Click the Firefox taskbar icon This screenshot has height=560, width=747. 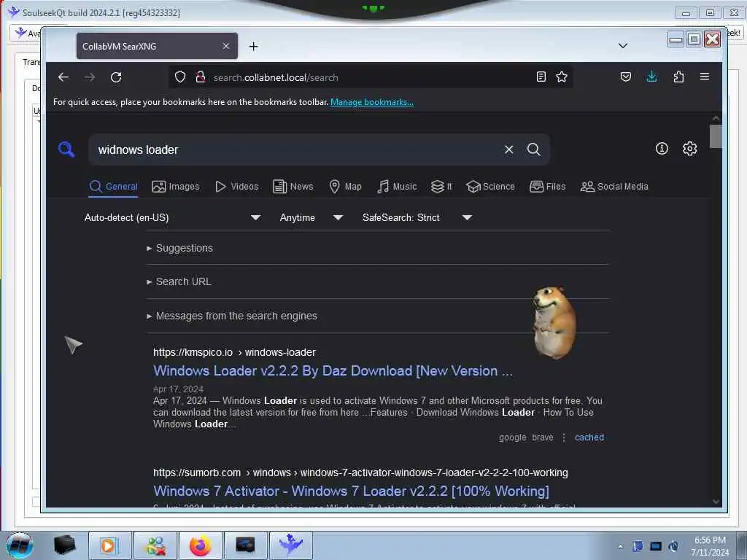(200, 545)
